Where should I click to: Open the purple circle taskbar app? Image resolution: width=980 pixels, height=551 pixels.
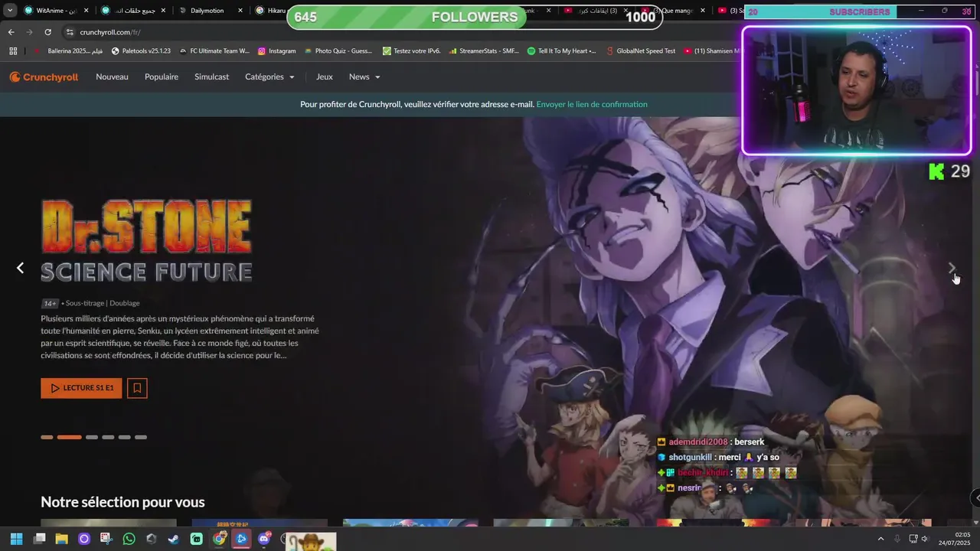click(x=84, y=539)
